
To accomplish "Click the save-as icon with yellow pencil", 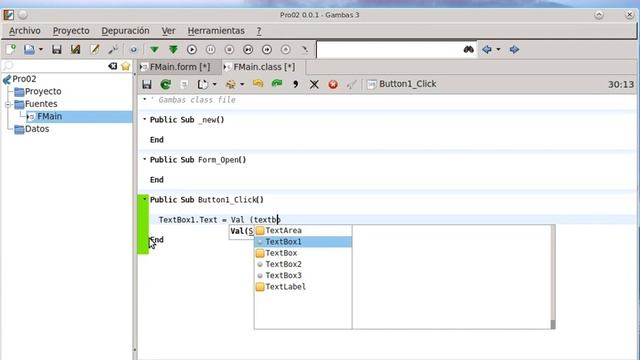I will pyautogui.click(x=76, y=49).
